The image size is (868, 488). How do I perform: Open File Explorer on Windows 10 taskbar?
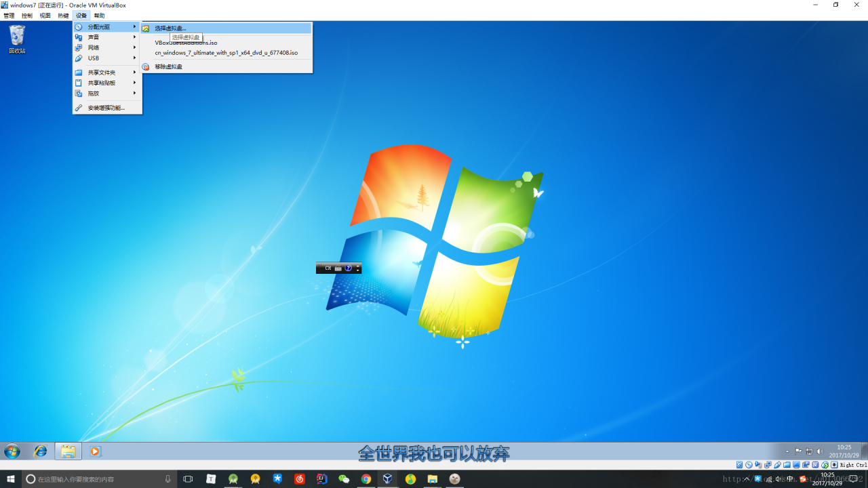[433, 479]
